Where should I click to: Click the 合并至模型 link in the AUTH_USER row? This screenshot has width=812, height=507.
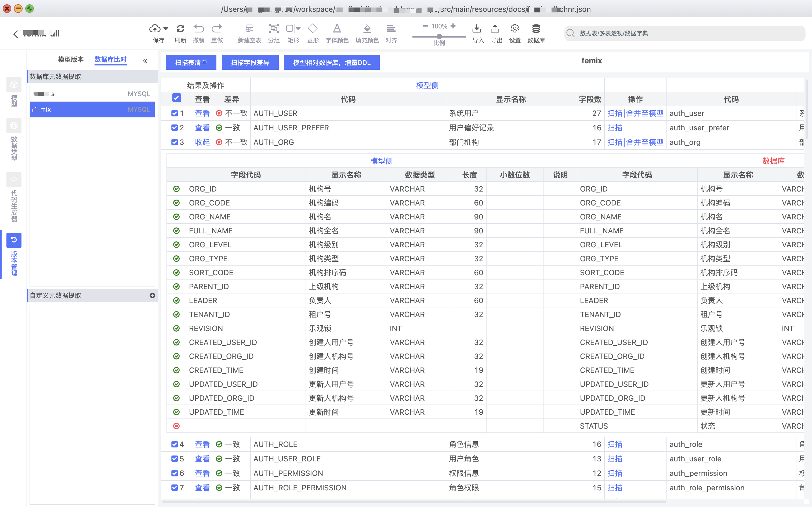(644, 113)
